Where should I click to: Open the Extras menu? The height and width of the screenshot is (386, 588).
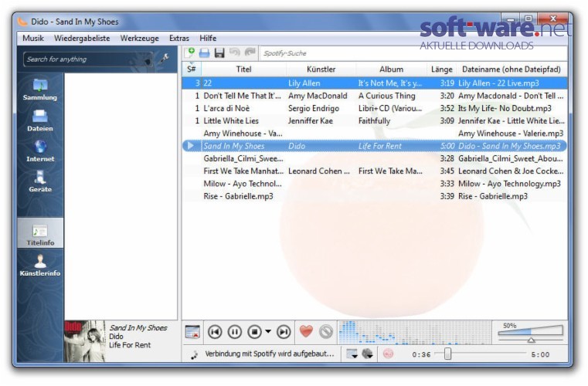click(x=179, y=39)
